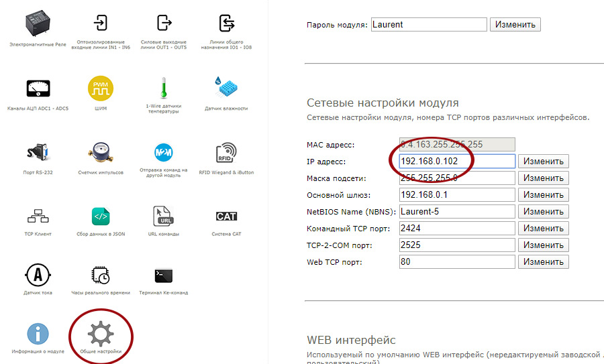The width and height of the screenshot is (604, 364).
Task: Click Изменить next to module password
Action: 515,25
